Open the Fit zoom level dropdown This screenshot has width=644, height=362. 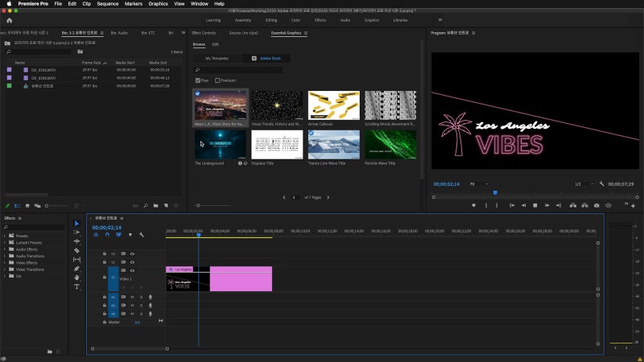coord(479,184)
